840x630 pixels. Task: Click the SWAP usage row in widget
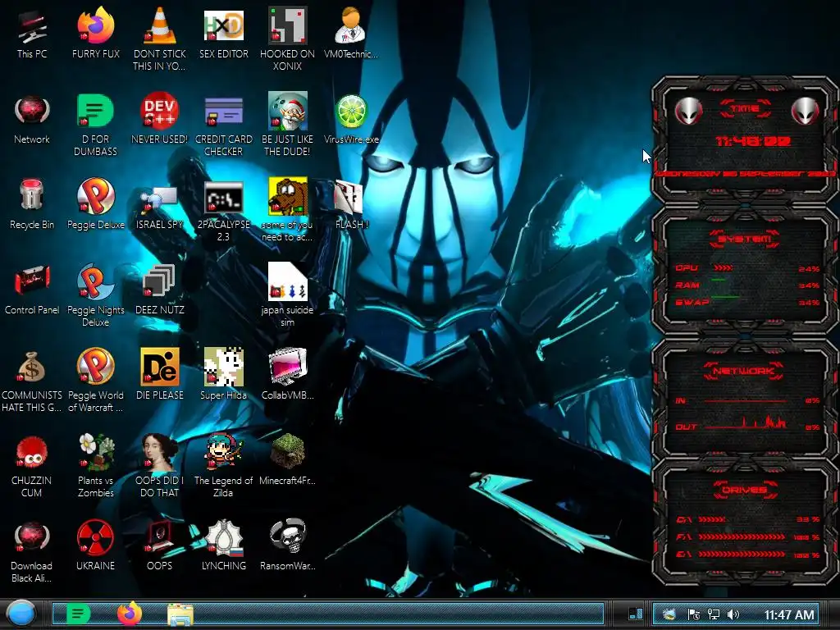click(x=747, y=302)
